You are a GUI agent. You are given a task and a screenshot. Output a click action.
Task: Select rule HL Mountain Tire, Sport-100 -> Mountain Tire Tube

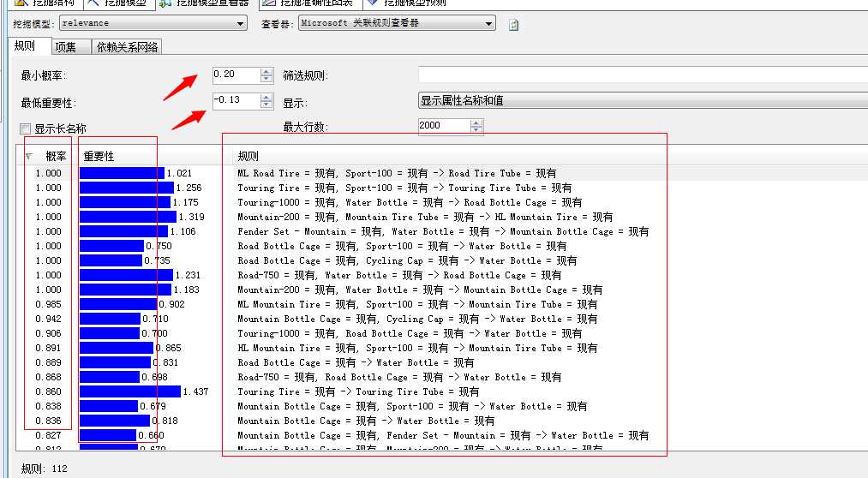click(x=417, y=348)
